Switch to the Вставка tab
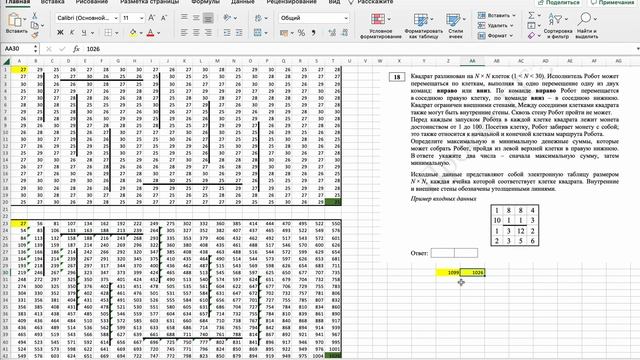 point(53,2)
